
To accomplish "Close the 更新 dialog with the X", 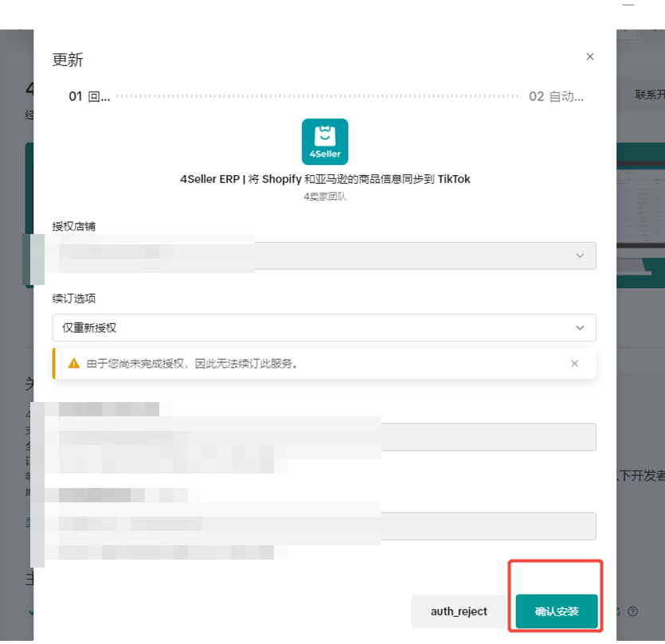I will tap(590, 57).
